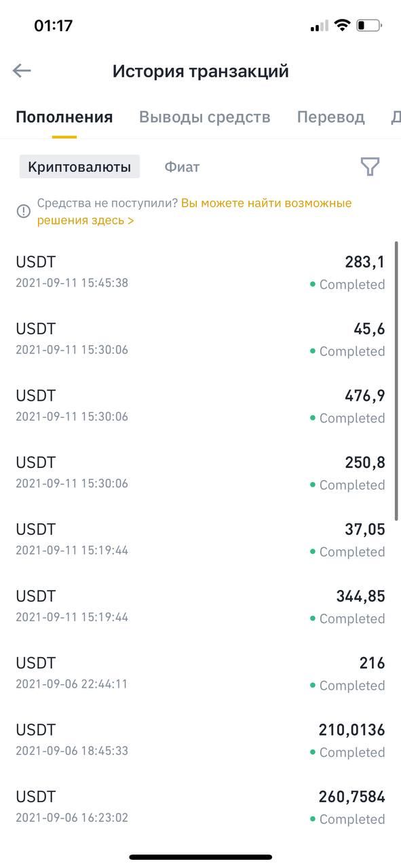
Task: Select the Криптовалюты toggle
Action: pos(79,167)
